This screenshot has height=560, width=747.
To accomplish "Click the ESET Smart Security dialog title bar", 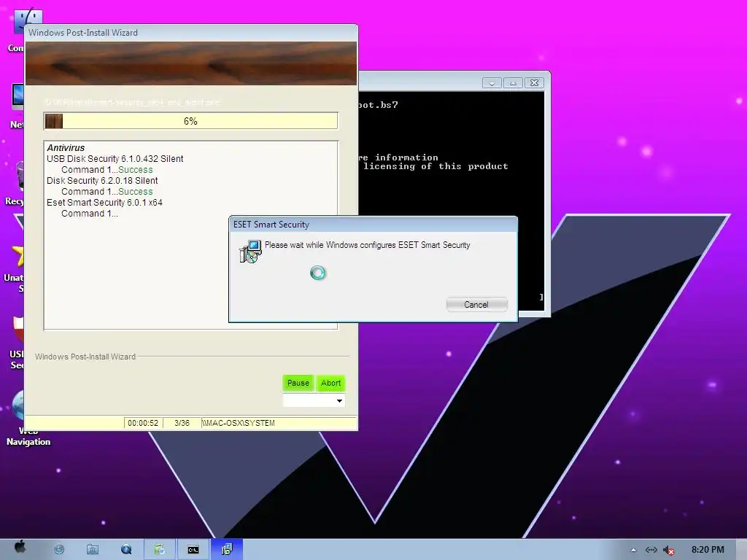I will pos(373,225).
